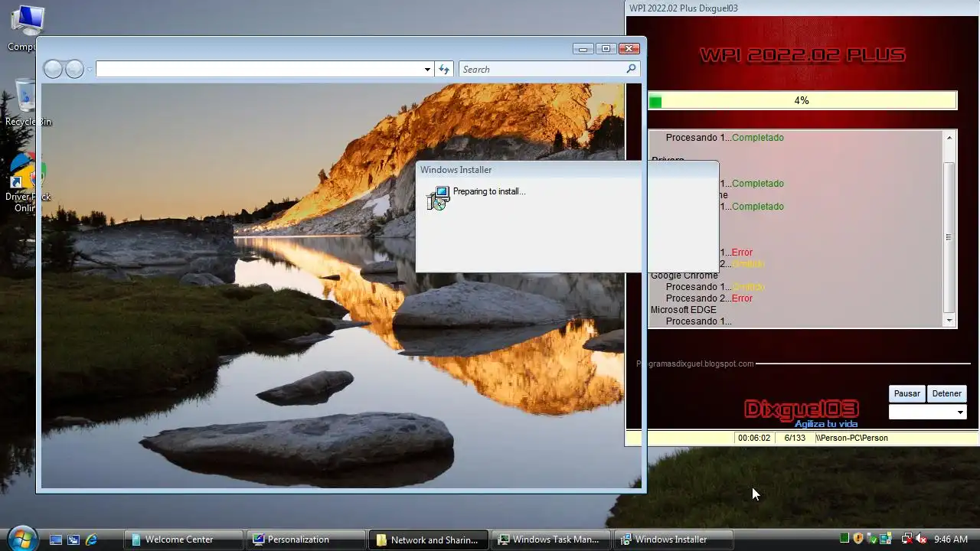Click the Detener button in WPI
The image size is (980, 551).
coord(946,393)
